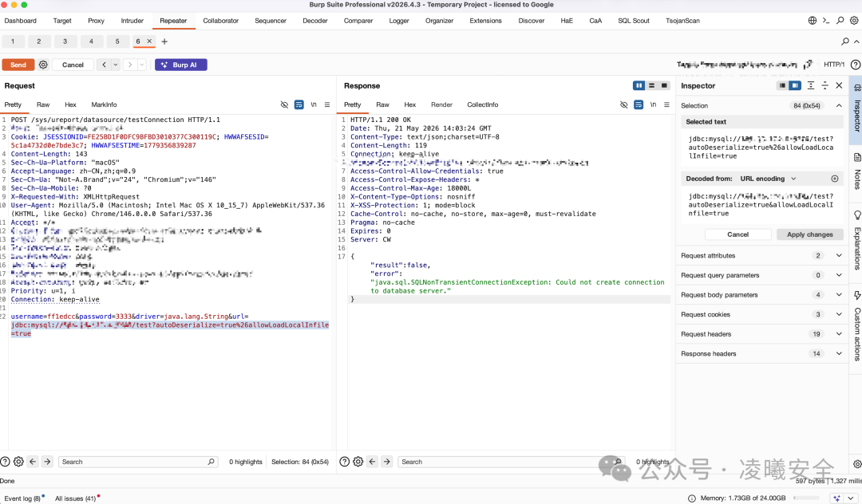Toggle newline display in Request editor
Viewport: 862px width, 504px height.
click(314, 104)
